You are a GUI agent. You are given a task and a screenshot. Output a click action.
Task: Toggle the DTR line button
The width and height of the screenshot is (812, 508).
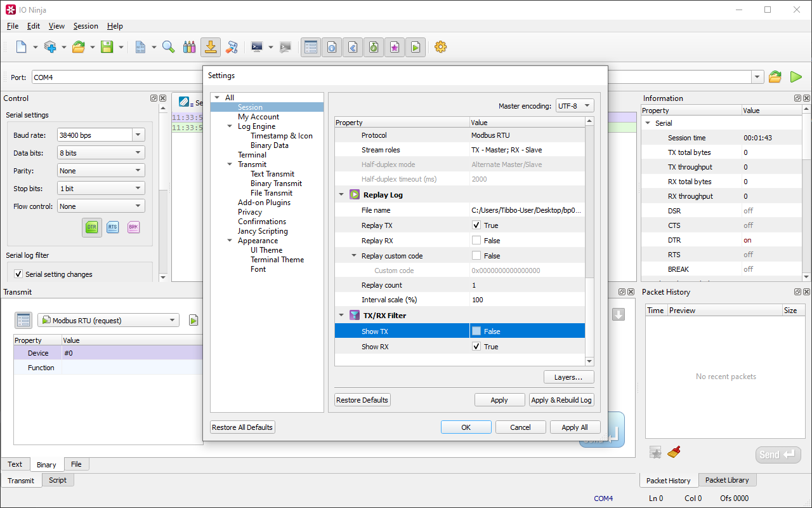[92, 227]
